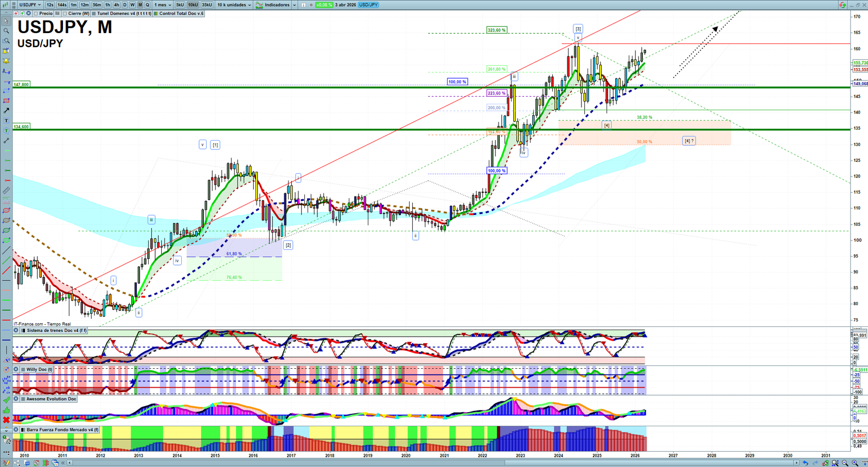Close the Willy Doc indicator panel

tap(16, 369)
